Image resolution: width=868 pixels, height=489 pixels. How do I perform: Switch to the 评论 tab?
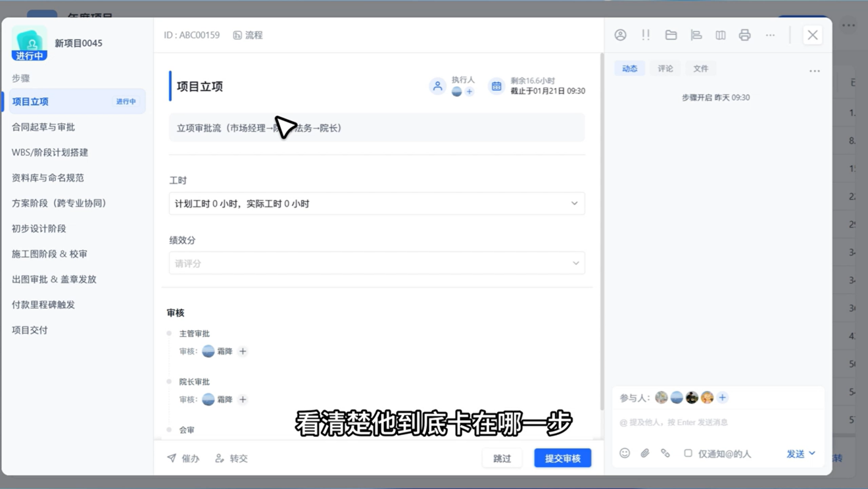point(665,68)
